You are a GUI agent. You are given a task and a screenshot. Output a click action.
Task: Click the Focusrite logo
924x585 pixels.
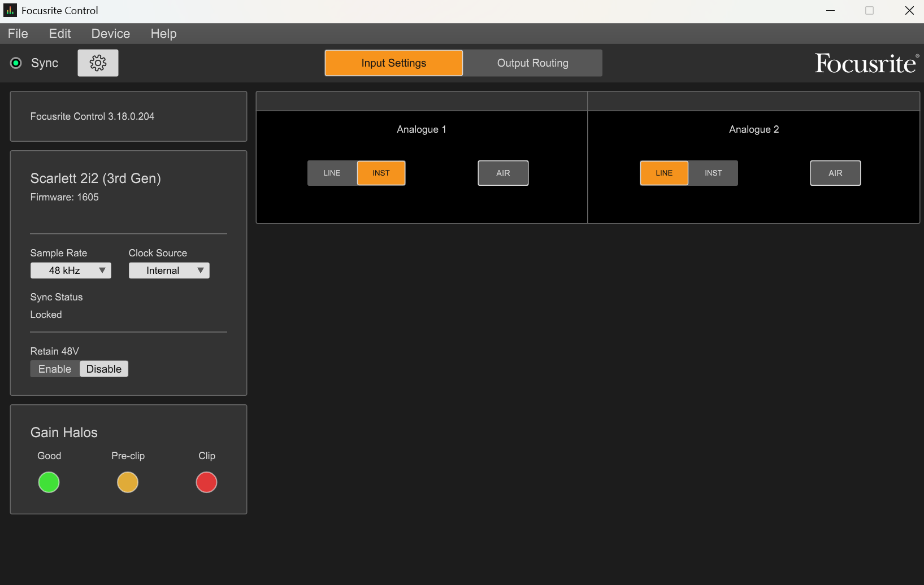[866, 63]
